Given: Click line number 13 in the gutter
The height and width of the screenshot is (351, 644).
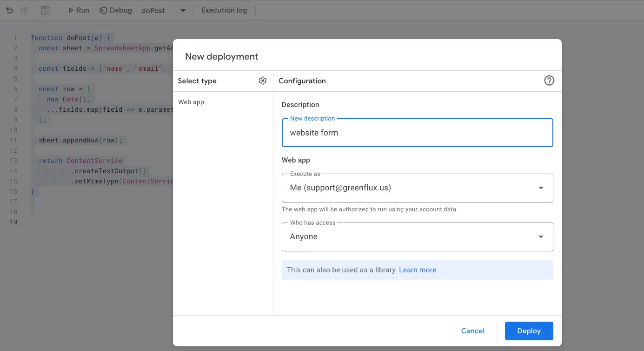Looking at the screenshot, I should point(14,161).
